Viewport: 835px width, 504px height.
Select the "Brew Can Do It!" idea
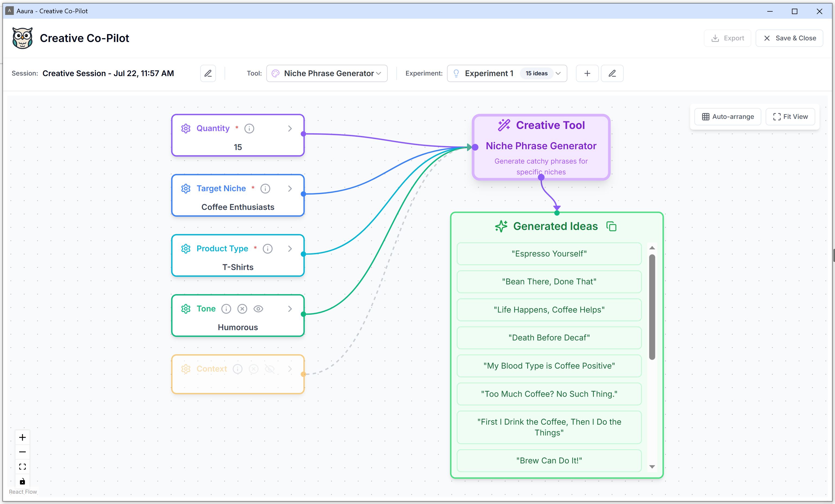pos(549,461)
